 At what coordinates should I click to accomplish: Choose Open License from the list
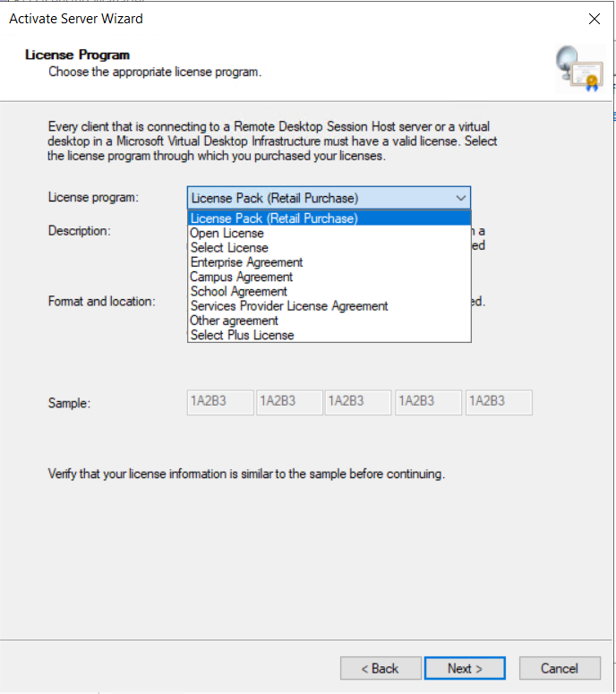(x=227, y=233)
